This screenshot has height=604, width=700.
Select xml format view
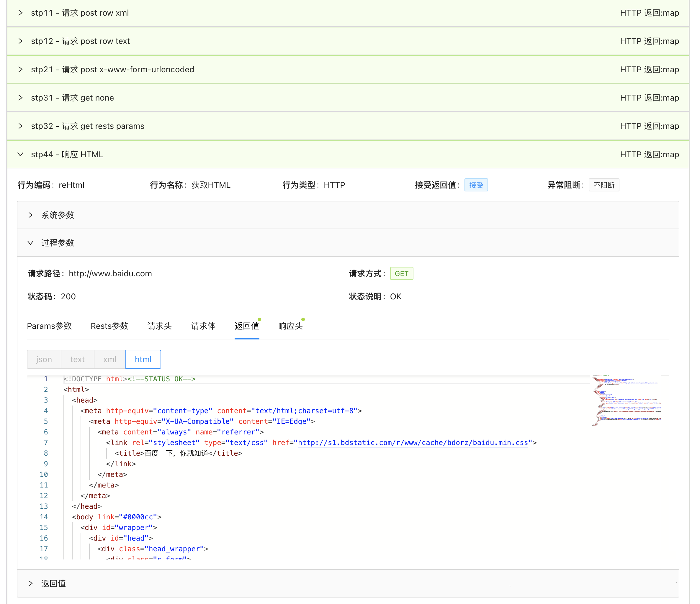[109, 359]
